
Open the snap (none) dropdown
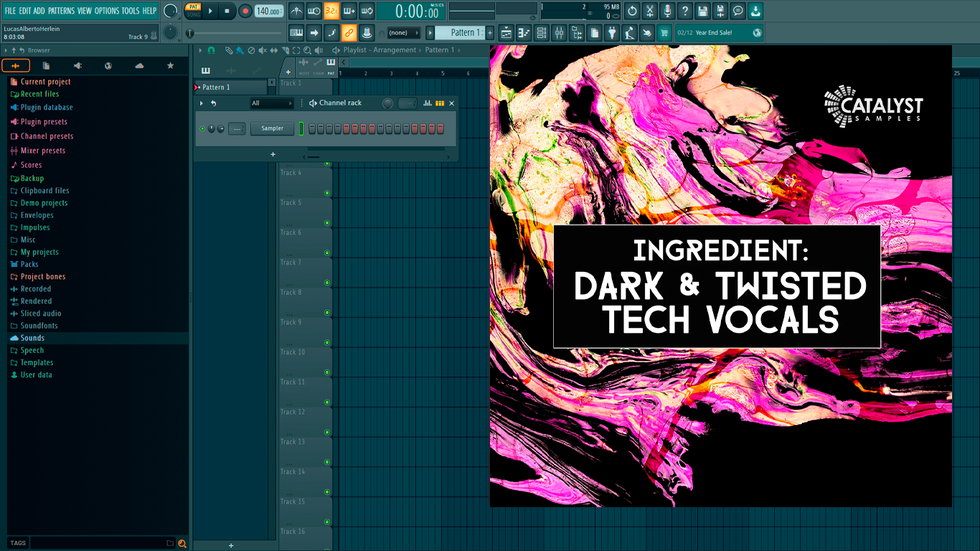[x=402, y=32]
